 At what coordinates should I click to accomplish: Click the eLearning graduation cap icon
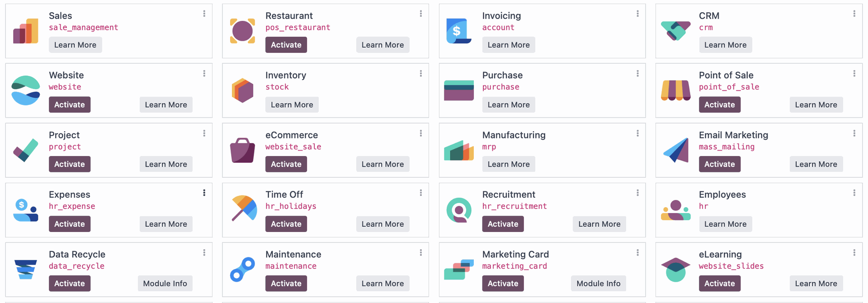(x=675, y=269)
